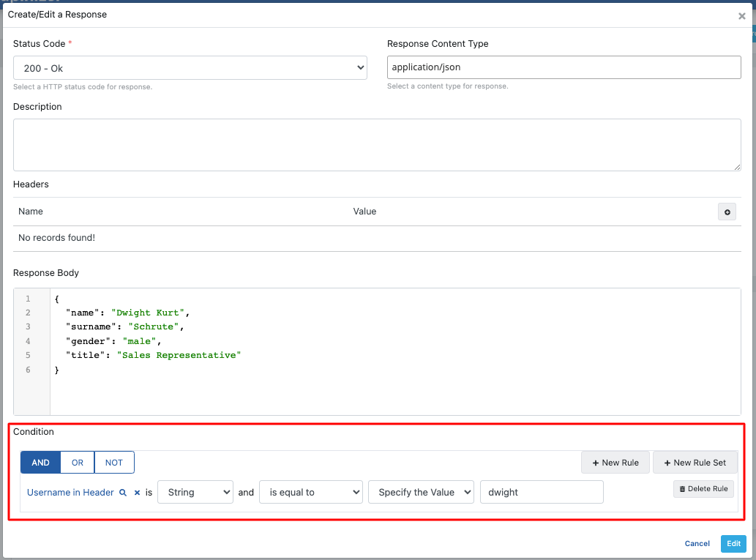Open the Status Code dropdown
756x560 pixels.
(x=190, y=67)
